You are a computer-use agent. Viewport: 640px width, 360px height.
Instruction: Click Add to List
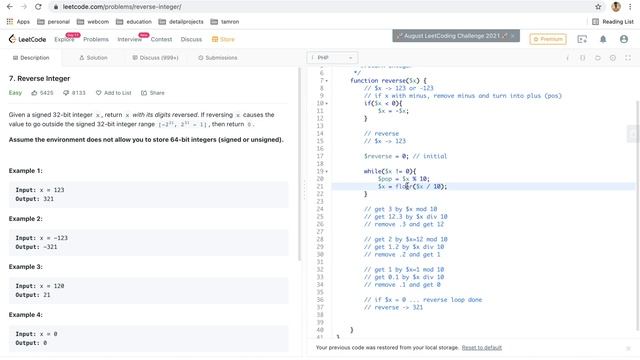(113, 93)
